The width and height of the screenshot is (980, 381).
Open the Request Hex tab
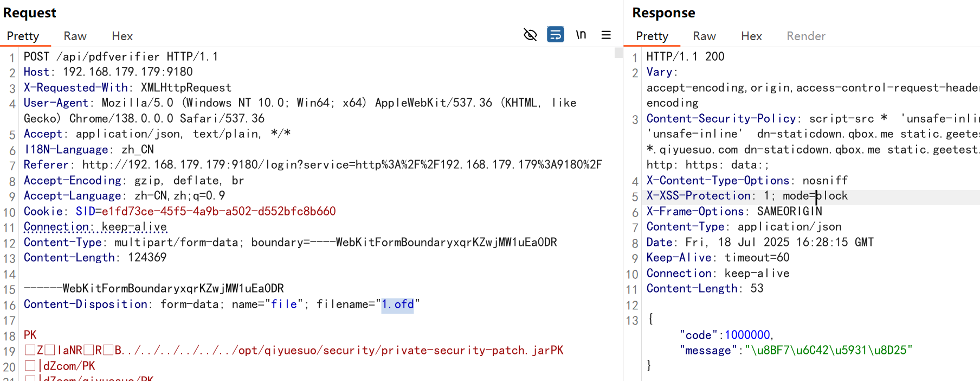tap(122, 36)
